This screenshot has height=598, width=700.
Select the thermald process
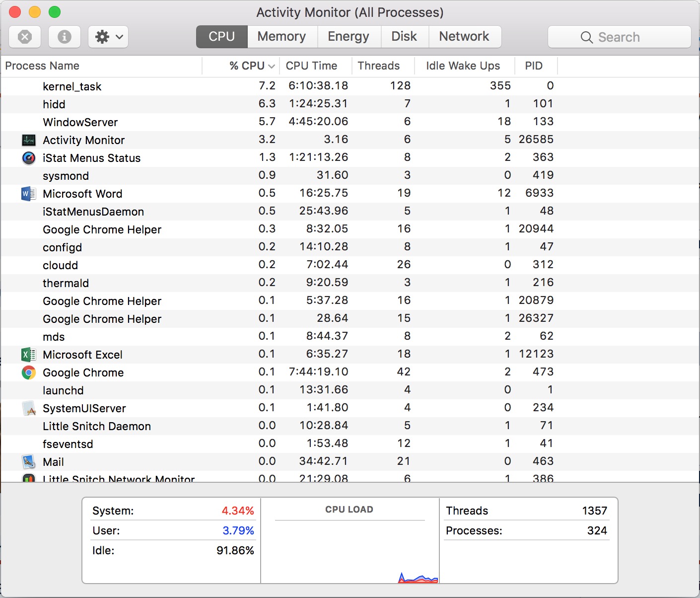point(350,283)
